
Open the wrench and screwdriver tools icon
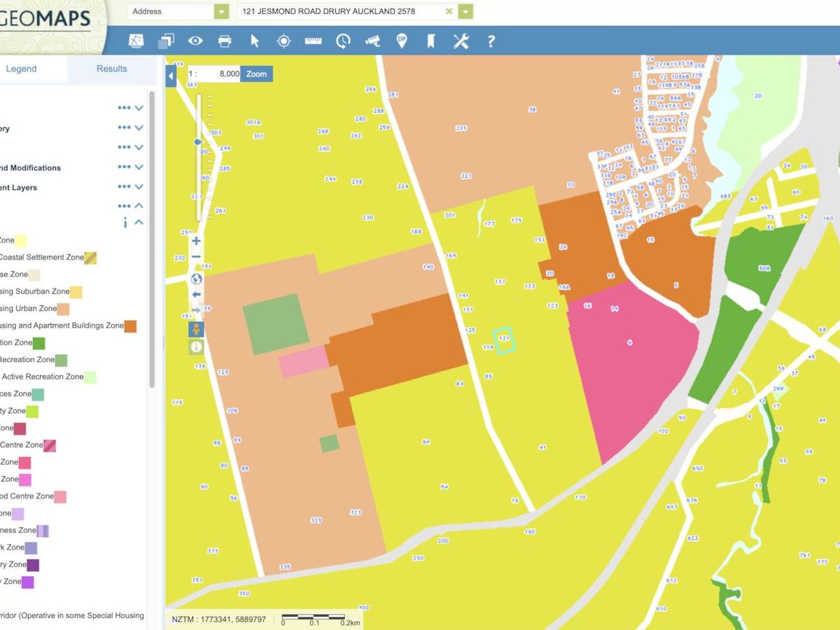tap(461, 41)
